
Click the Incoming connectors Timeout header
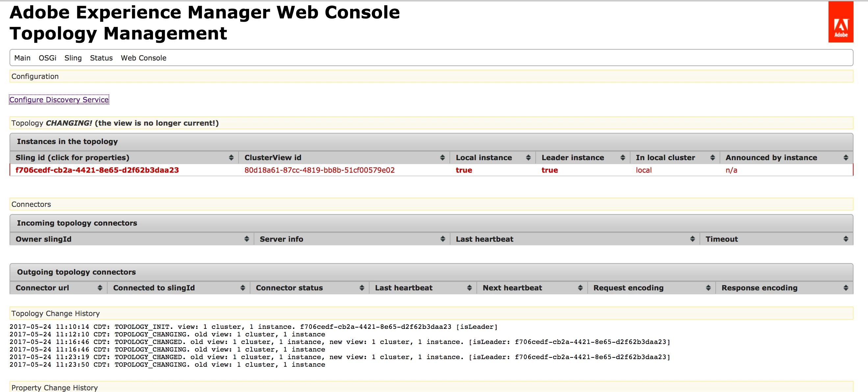click(x=722, y=239)
